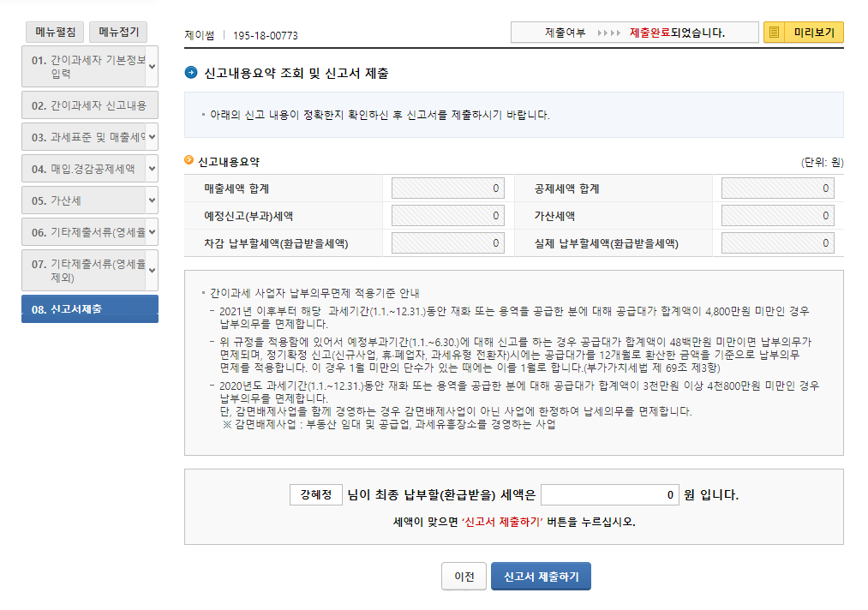Click the 메뉴접기 button
This screenshot has width=868, height=610.
point(117,32)
